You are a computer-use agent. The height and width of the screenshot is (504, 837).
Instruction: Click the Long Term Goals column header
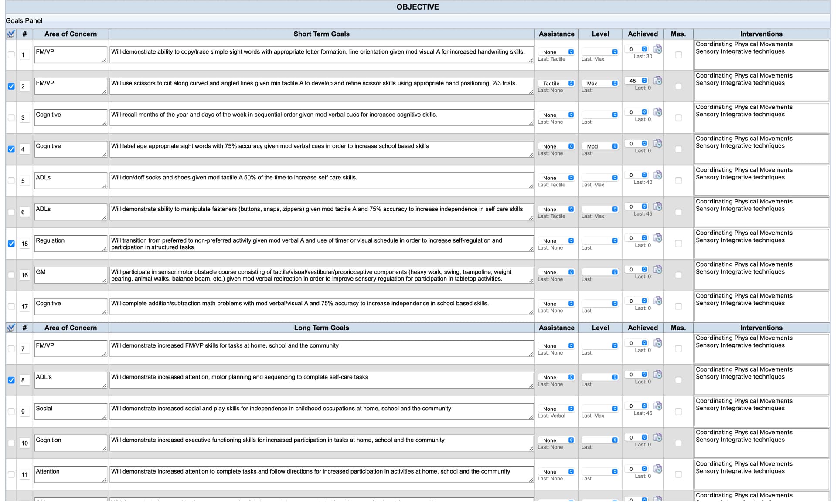click(x=321, y=328)
